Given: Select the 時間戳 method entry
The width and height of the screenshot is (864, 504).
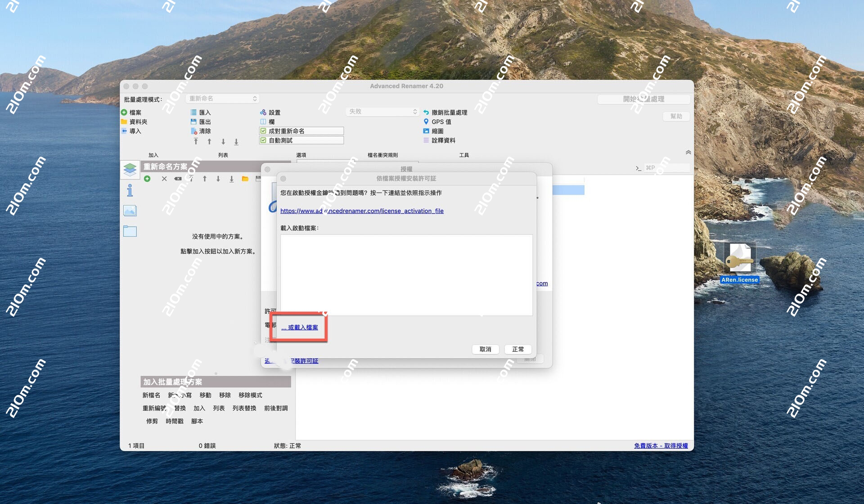Looking at the screenshot, I should point(174,421).
